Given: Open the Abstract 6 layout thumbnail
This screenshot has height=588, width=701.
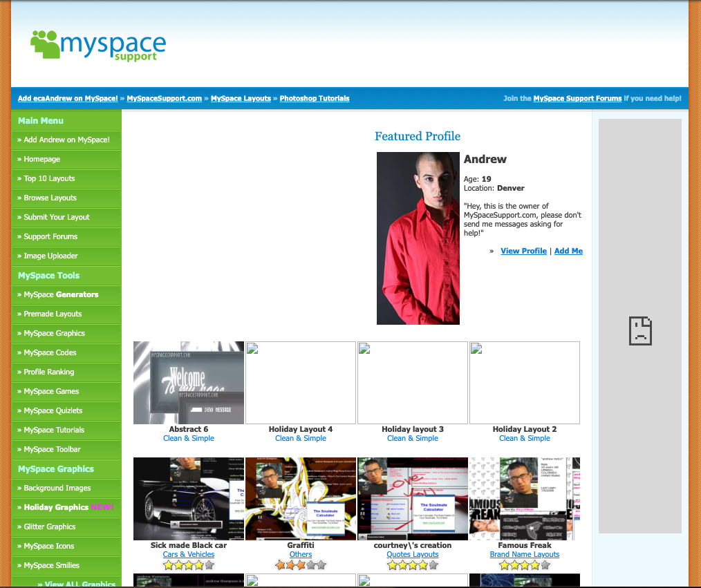Looking at the screenshot, I should click(189, 383).
